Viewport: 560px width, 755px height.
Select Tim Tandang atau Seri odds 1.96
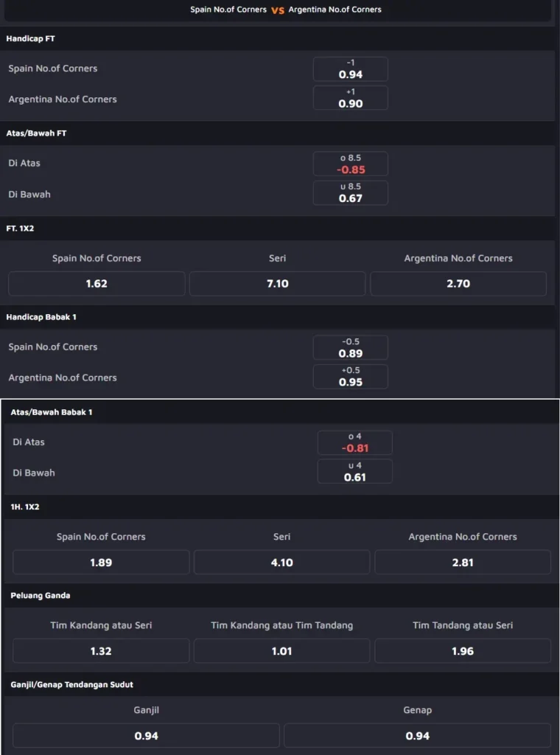tap(463, 650)
